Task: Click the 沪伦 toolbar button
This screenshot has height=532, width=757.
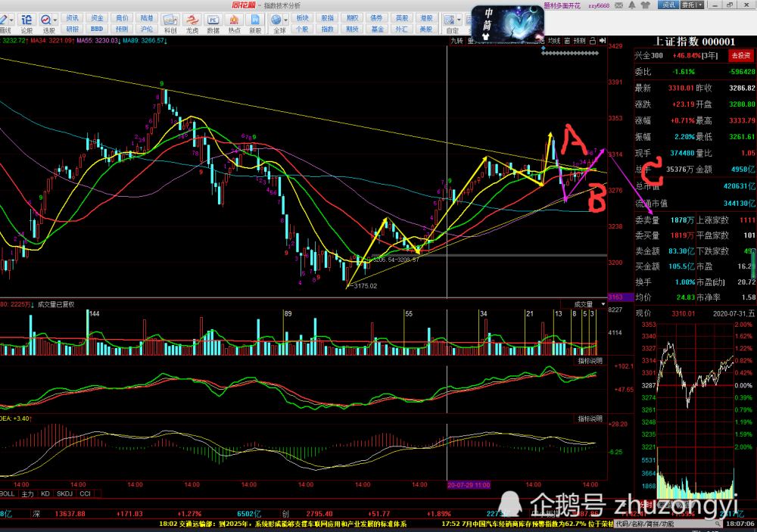Action: tap(147, 29)
